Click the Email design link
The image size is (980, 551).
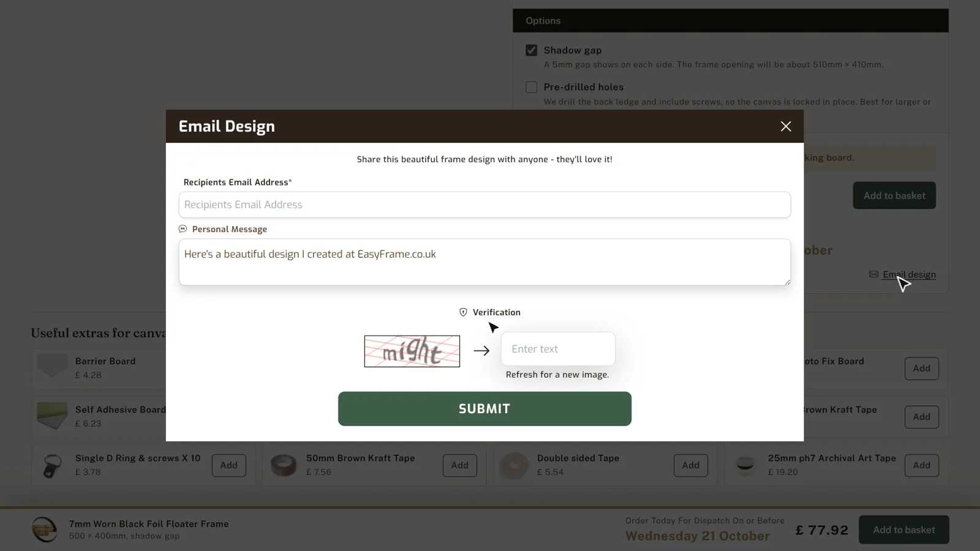coord(909,275)
